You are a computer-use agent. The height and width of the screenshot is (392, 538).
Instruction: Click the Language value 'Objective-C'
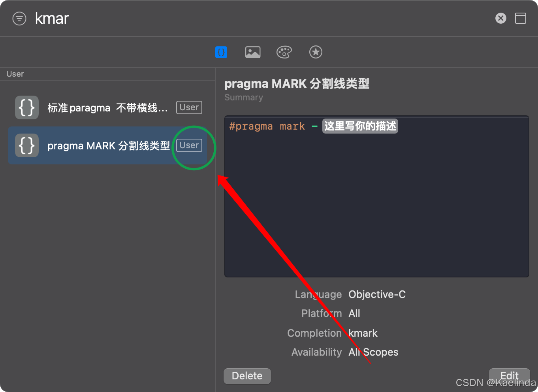click(377, 294)
